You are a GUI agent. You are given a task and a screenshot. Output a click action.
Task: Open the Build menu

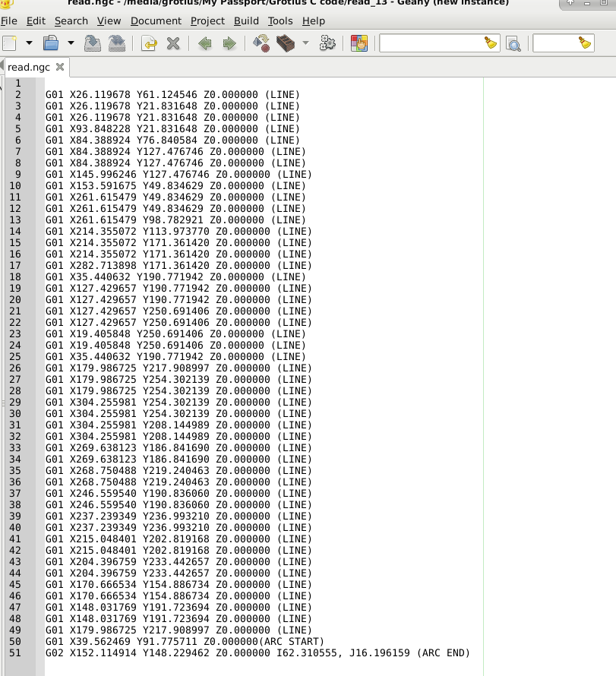coord(246,21)
